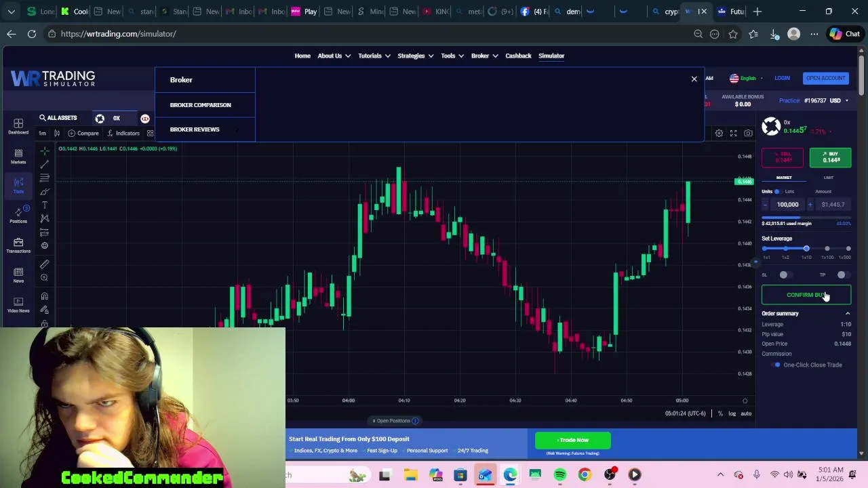Viewport: 868px width, 488px height.
Task: Open the Dashboard sidebar section
Action: (x=18, y=126)
